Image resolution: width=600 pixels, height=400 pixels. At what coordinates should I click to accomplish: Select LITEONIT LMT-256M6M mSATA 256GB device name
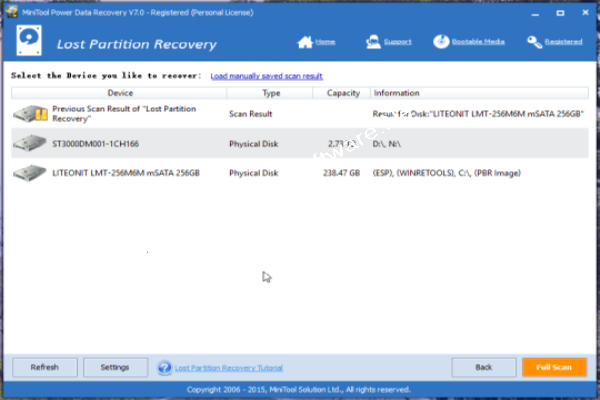pyautogui.click(x=126, y=173)
